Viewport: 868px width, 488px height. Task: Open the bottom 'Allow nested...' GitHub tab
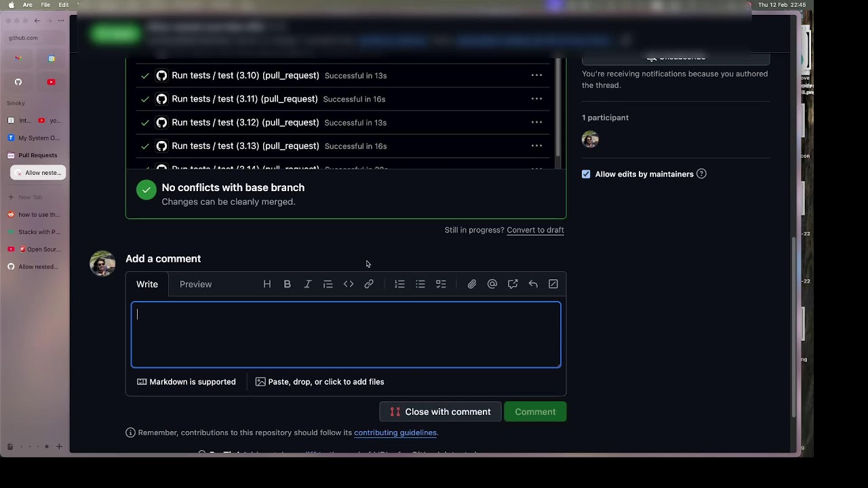pyautogui.click(x=37, y=267)
